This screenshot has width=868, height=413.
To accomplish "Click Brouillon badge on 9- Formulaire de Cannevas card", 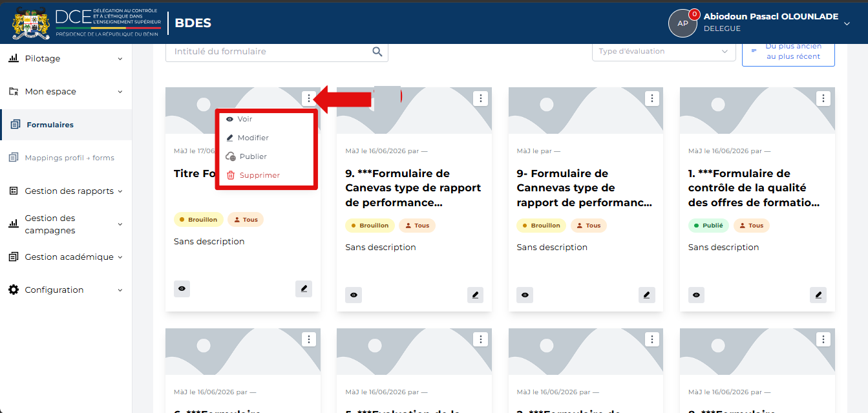I will click(x=542, y=226).
